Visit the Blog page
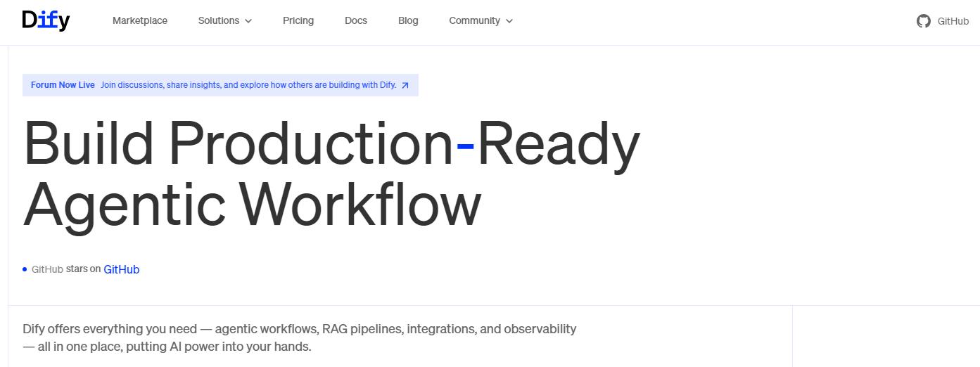 coord(408,20)
